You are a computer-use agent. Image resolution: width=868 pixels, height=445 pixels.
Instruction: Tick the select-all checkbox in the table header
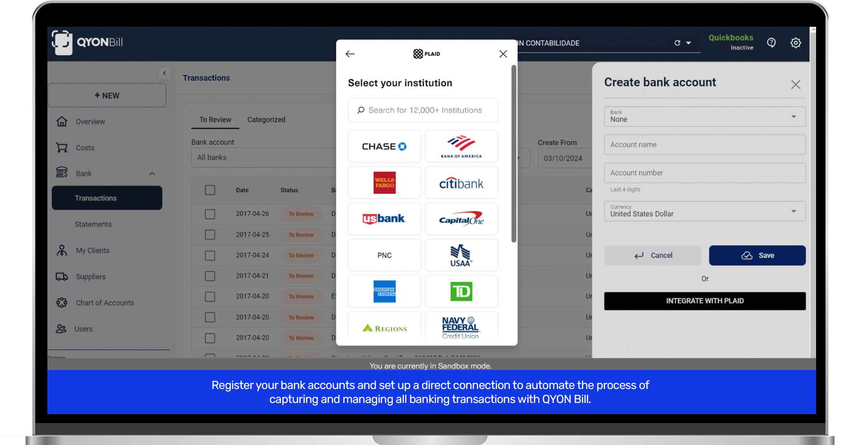[210, 190]
